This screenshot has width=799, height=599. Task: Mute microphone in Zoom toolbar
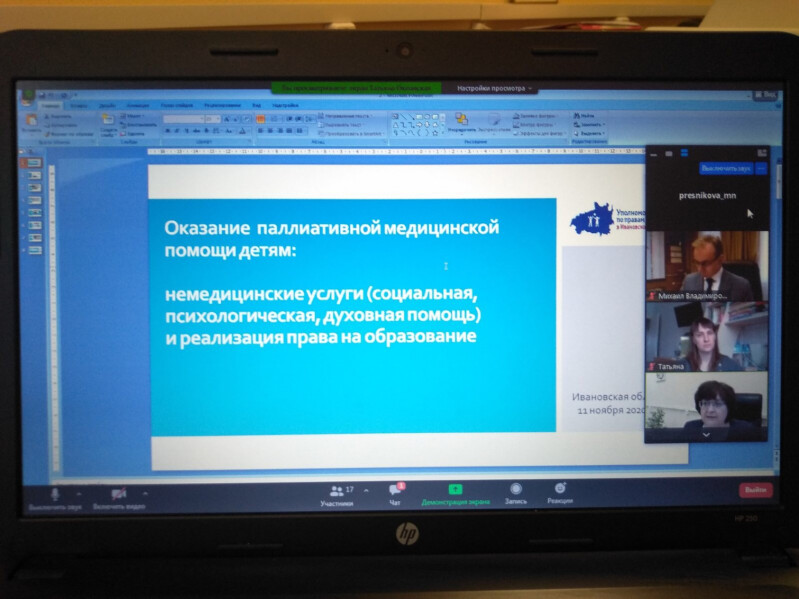point(54,494)
